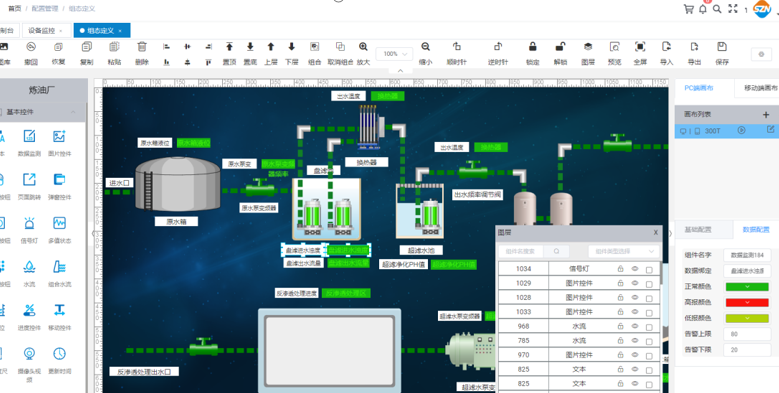Collapse the 基本控件 section

[73, 112]
